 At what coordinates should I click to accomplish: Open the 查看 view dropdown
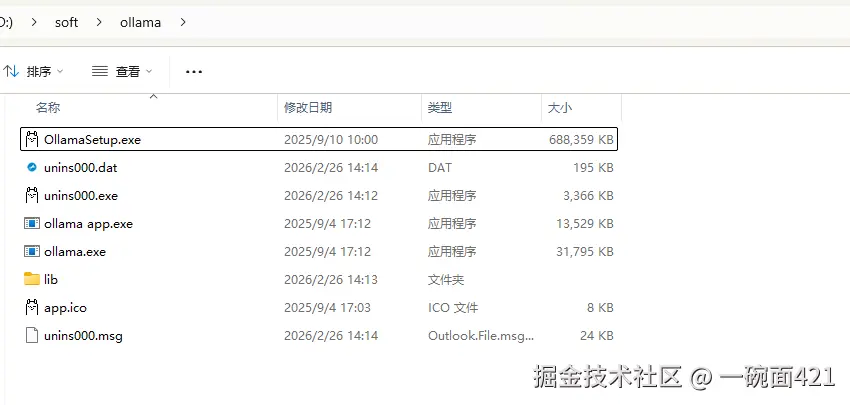pos(122,71)
